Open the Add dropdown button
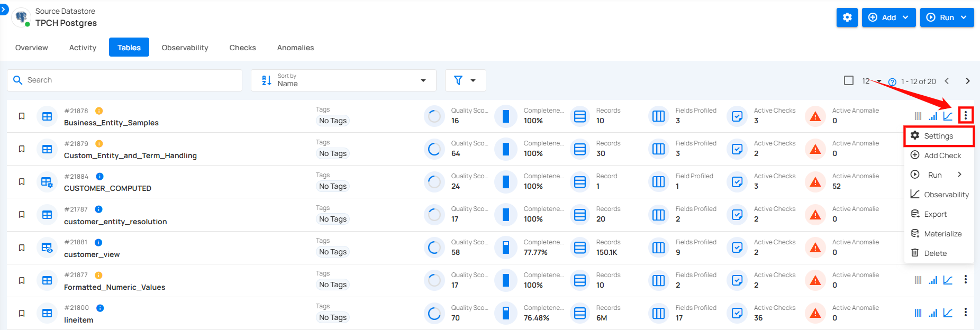Image resolution: width=980 pixels, height=330 pixels. tap(888, 17)
